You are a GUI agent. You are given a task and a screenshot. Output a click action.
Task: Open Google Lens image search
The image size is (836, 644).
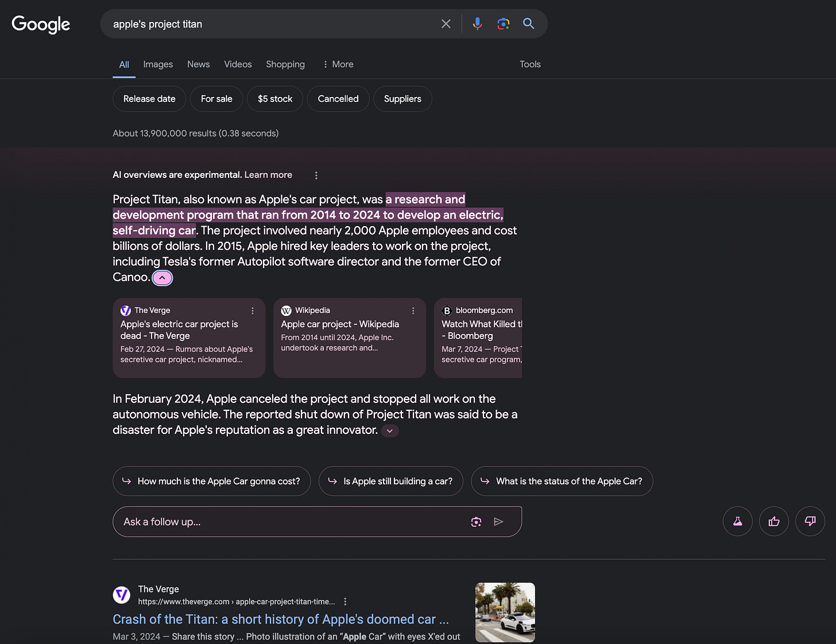point(504,24)
